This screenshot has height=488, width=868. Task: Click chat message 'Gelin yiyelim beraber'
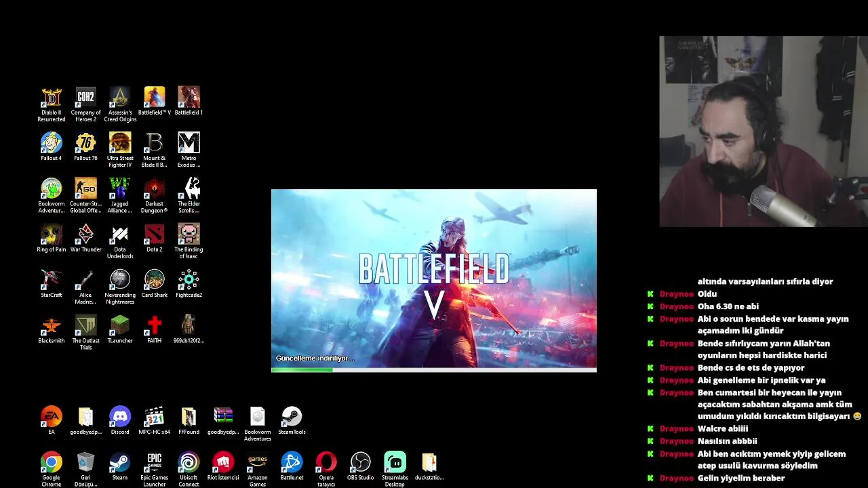pos(741,478)
